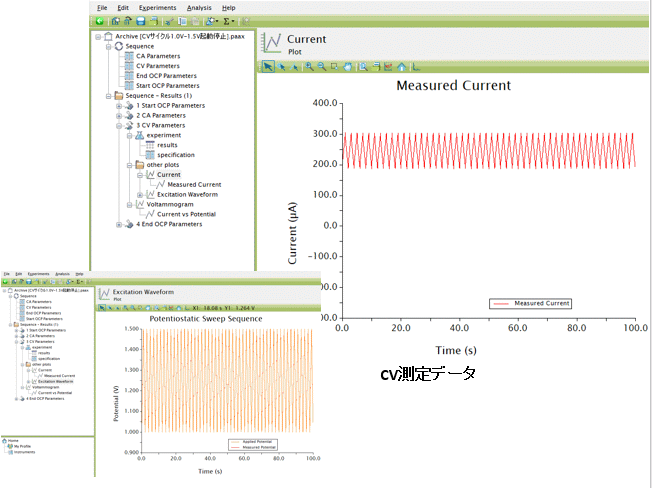
Task: Select Start OCP Parameters under Sequence
Action: click(x=168, y=86)
